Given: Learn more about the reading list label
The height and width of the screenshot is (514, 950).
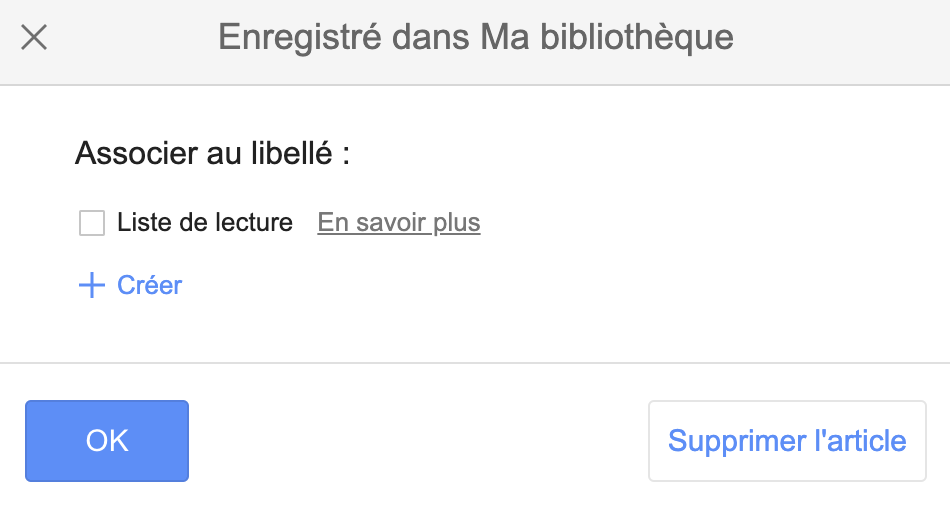Looking at the screenshot, I should [399, 223].
